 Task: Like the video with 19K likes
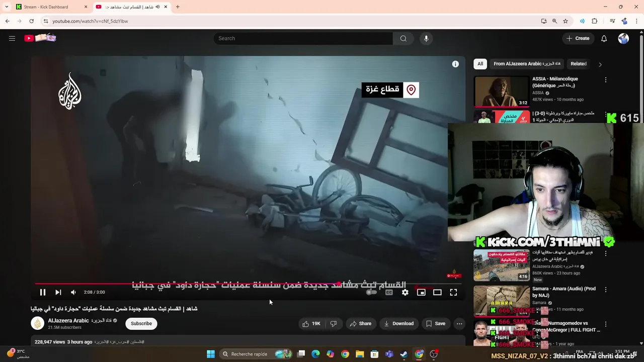click(311, 324)
